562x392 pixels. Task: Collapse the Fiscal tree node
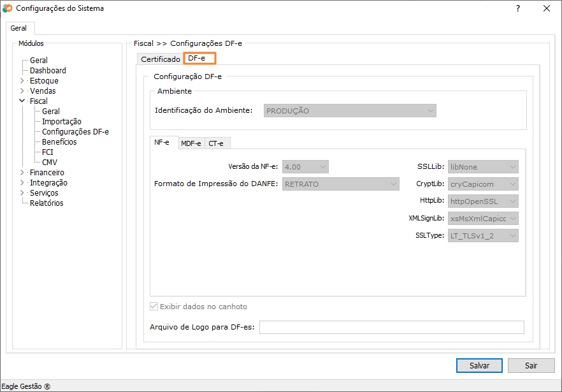[22, 101]
